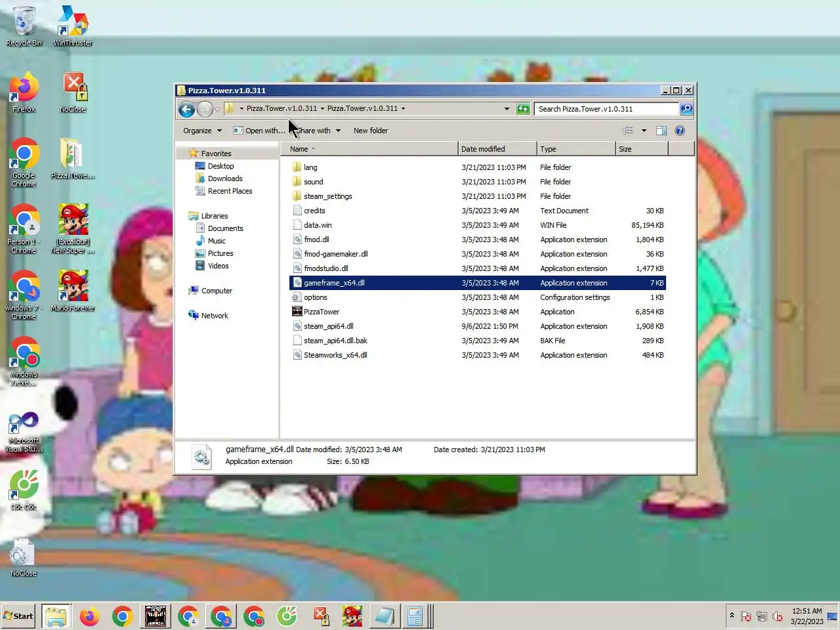Toggle the preview pane icon
Image resolution: width=840 pixels, height=630 pixels.
pos(661,131)
